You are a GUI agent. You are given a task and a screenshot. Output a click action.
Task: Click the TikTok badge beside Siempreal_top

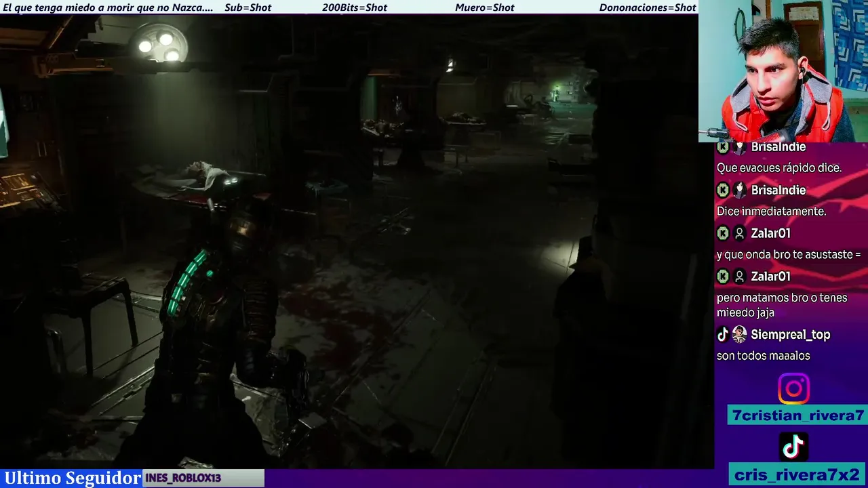coord(723,334)
